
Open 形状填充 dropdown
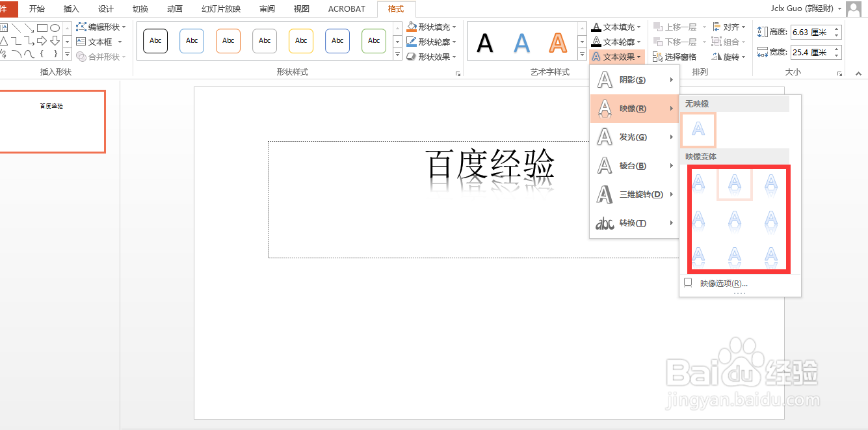432,27
